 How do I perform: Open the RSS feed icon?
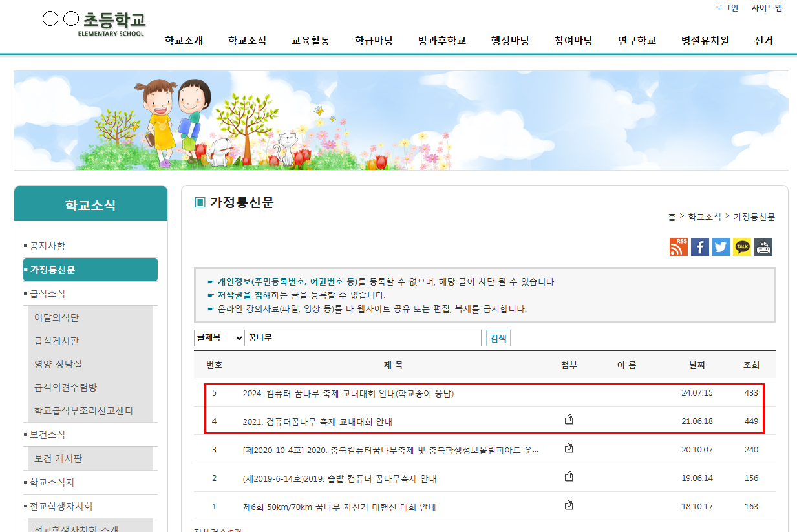coord(679,247)
